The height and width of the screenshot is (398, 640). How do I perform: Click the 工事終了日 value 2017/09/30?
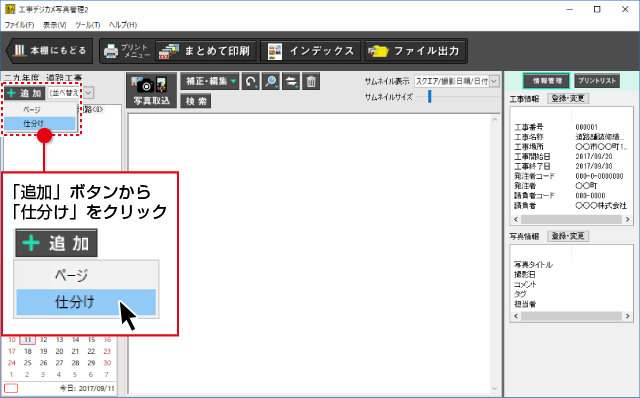click(x=593, y=166)
